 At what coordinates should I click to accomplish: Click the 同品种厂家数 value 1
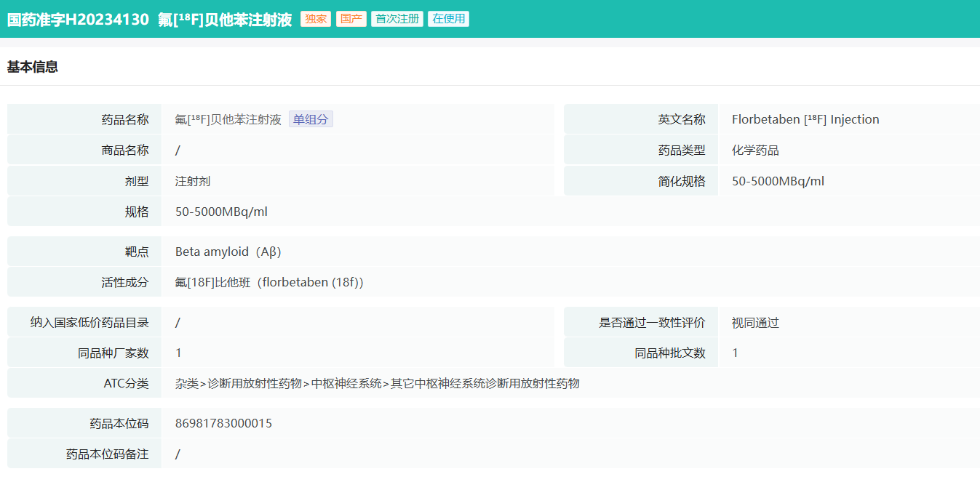coord(178,353)
